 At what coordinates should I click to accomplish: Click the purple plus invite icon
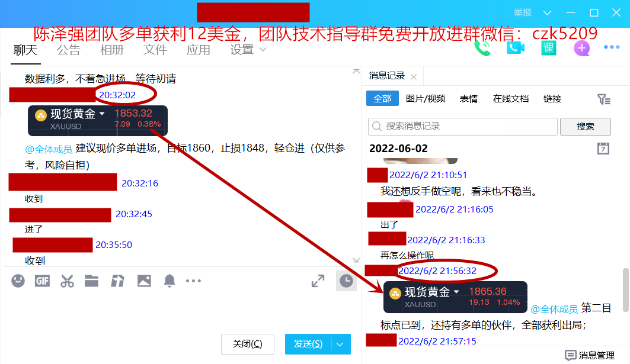coord(581,48)
